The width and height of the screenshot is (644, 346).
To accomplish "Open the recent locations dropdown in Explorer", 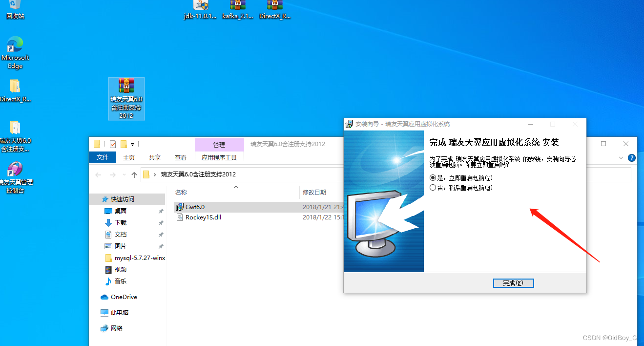I will 124,175.
